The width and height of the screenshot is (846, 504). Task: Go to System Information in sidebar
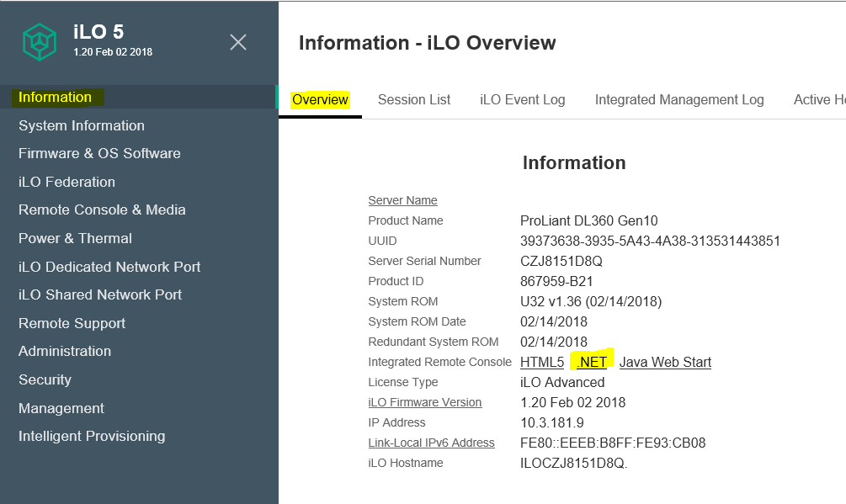[x=82, y=125]
